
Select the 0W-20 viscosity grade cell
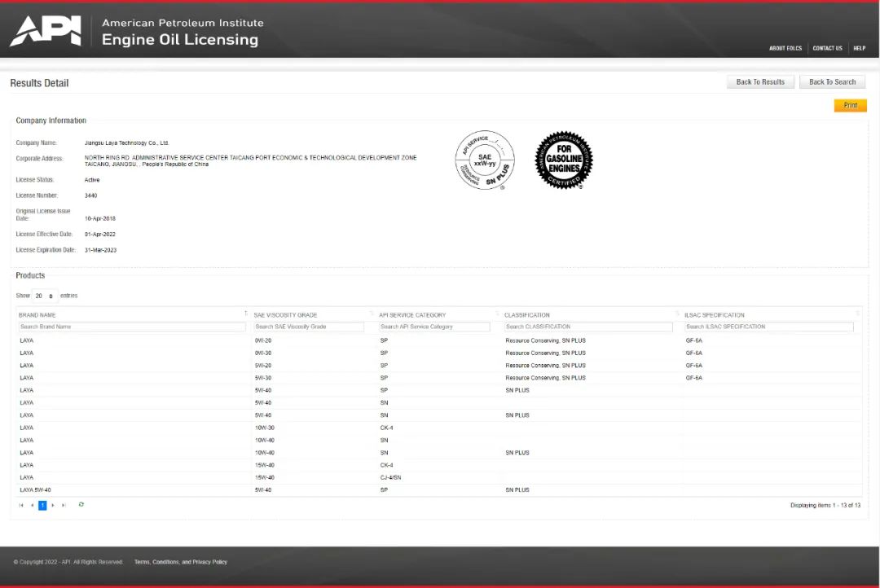point(262,340)
